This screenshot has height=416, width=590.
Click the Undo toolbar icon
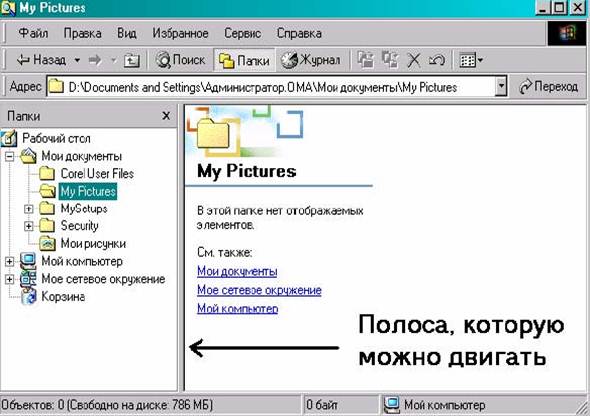[x=437, y=60]
